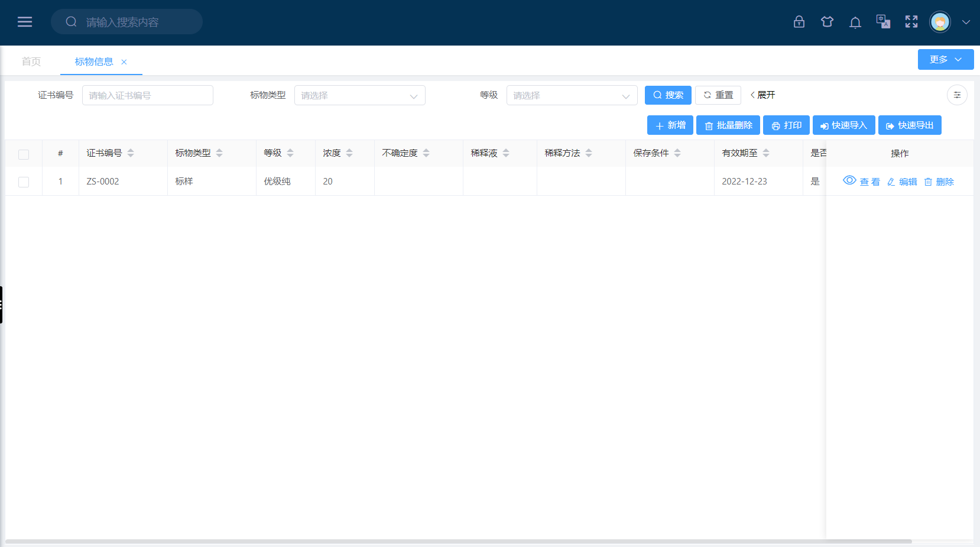Focus the global search input

click(x=126, y=22)
